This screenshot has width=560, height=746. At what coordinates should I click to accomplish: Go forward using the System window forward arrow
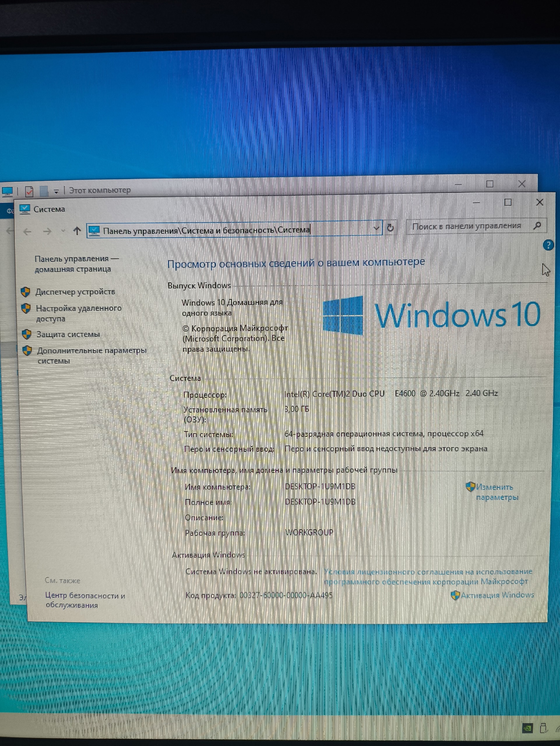click(x=47, y=231)
